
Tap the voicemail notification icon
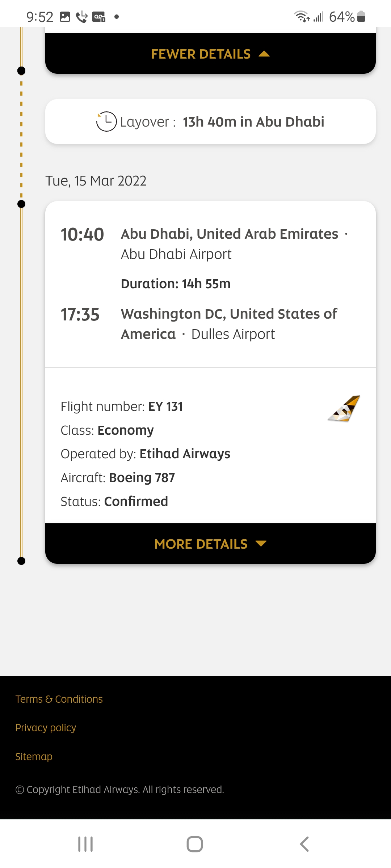[99, 17]
